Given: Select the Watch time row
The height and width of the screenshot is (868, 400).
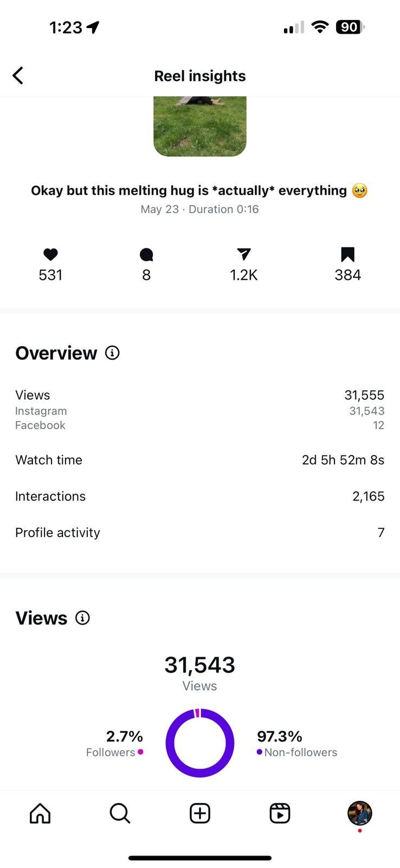Looking at the screenshot, I should 200,460.
